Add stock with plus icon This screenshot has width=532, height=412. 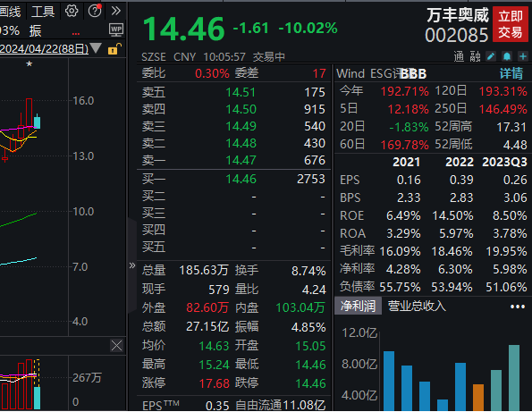pos(523,56)
